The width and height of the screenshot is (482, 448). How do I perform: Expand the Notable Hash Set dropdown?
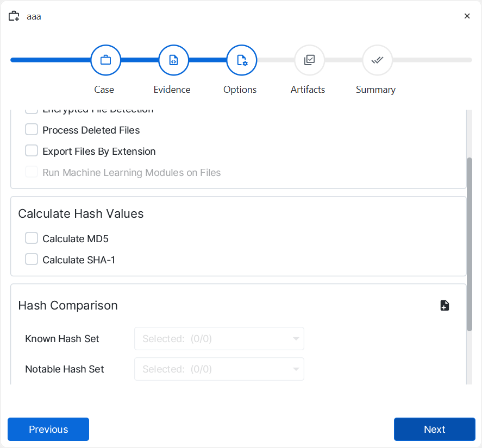[218, 369]
